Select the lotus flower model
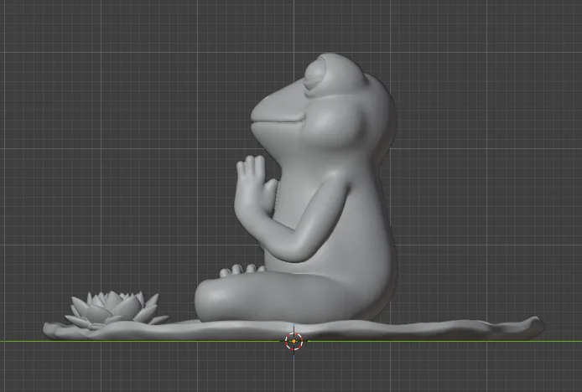The width and height of the screenshot is (582, 392). tap(117, 310)
